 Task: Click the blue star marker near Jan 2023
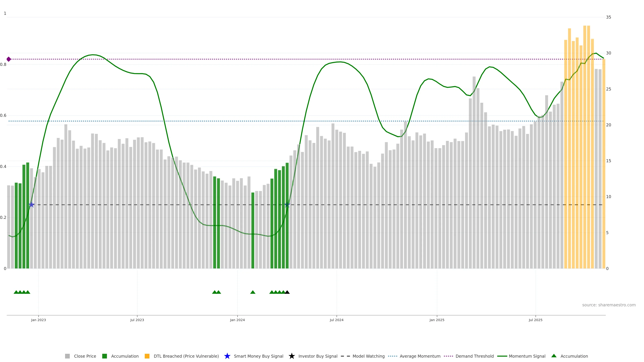32,205
